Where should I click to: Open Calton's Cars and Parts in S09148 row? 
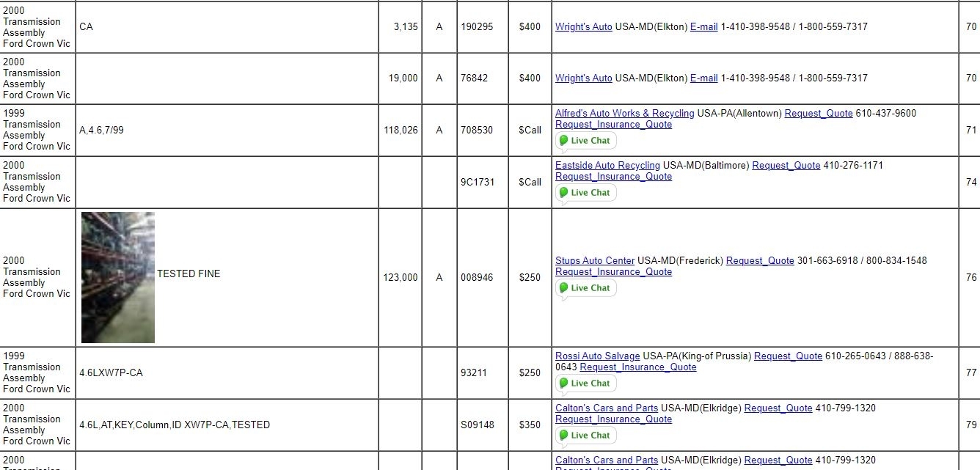coord(607,408)
